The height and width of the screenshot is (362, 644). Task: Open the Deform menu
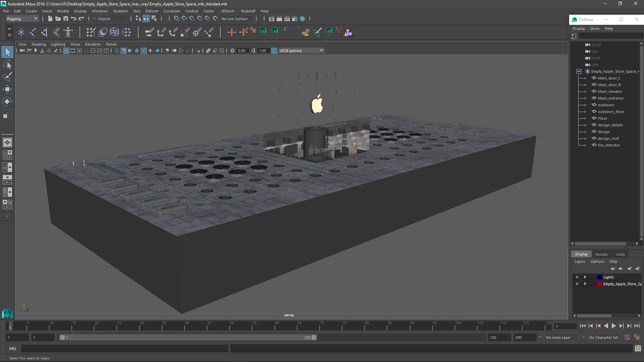pos(152,11)
